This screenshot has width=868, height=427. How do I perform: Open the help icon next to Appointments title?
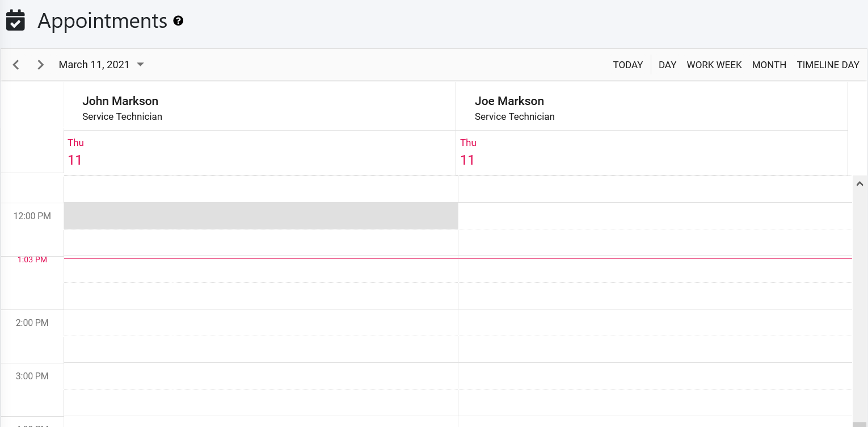[x=179, y=20]
